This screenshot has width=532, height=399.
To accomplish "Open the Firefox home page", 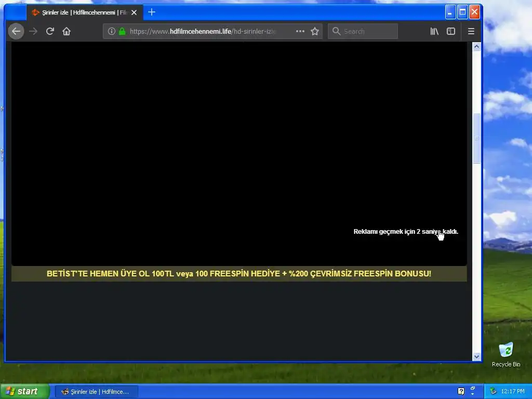I will click(66, 31).
